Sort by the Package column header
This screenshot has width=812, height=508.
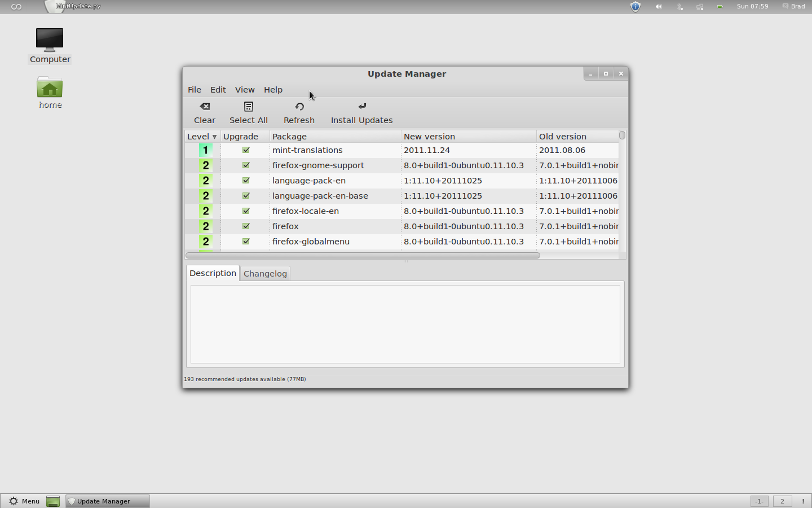click(x=335, y=137)
